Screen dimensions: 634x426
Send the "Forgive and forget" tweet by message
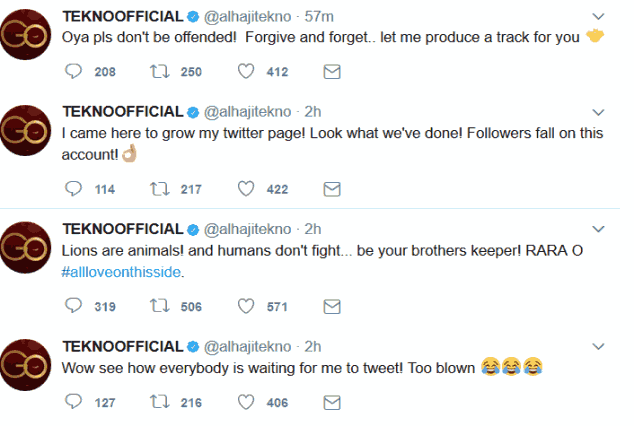[333, 71]
